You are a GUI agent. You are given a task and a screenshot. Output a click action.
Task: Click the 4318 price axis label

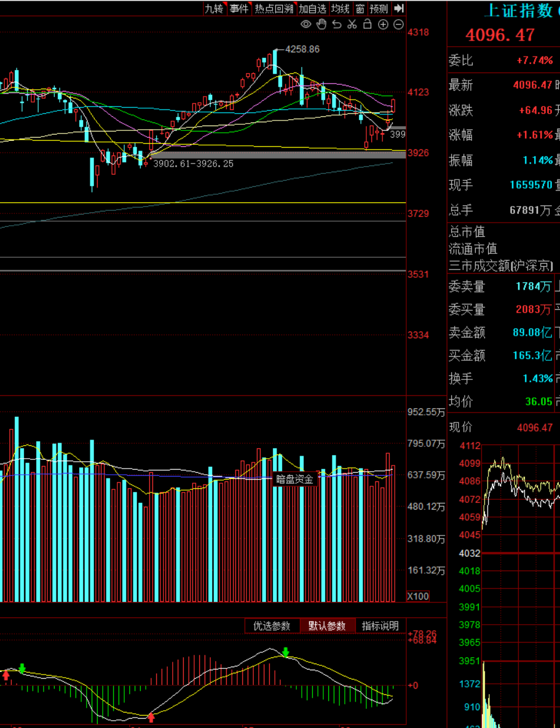(419, 33)
